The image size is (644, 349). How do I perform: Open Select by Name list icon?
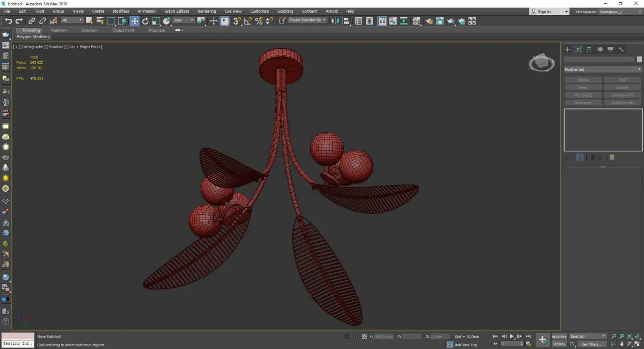[x=100, y=21]
